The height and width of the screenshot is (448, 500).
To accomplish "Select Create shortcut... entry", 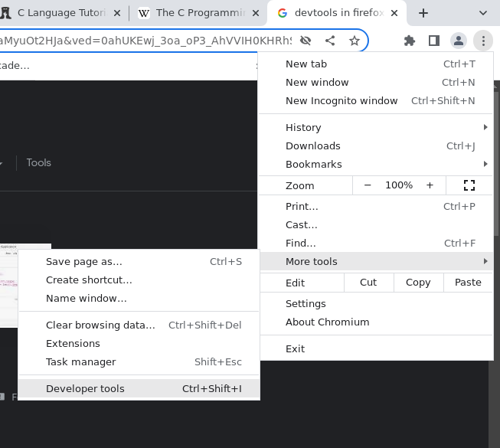I will coord(139,280).
